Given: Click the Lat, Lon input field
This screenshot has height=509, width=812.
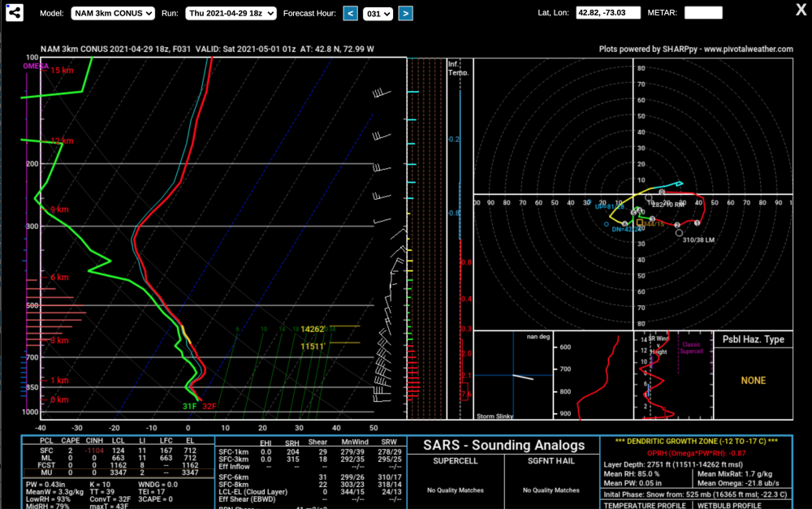Looking at the screenshot, I should click(x=608, y=13).
